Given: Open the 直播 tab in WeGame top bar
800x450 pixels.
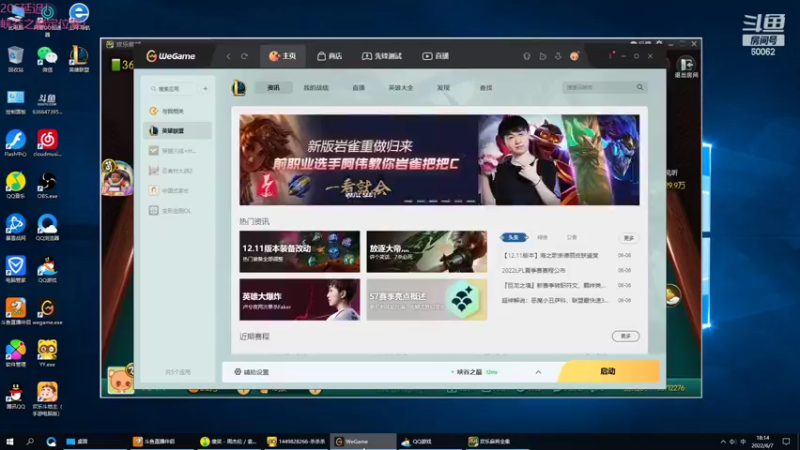Looking at the screenshot, I should point(436,56).
